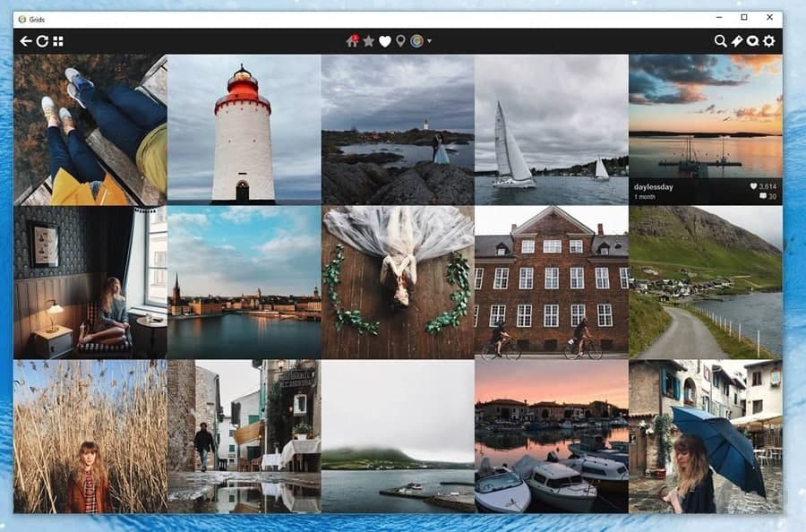
Task: Click the 3,614 likes count
Action: (x=768, y=187)
